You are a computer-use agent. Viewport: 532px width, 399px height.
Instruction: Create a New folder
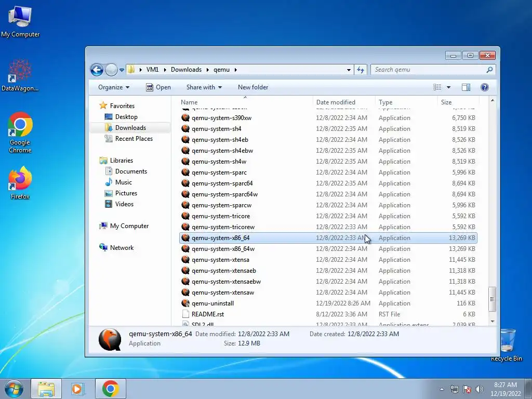[253, 87]
